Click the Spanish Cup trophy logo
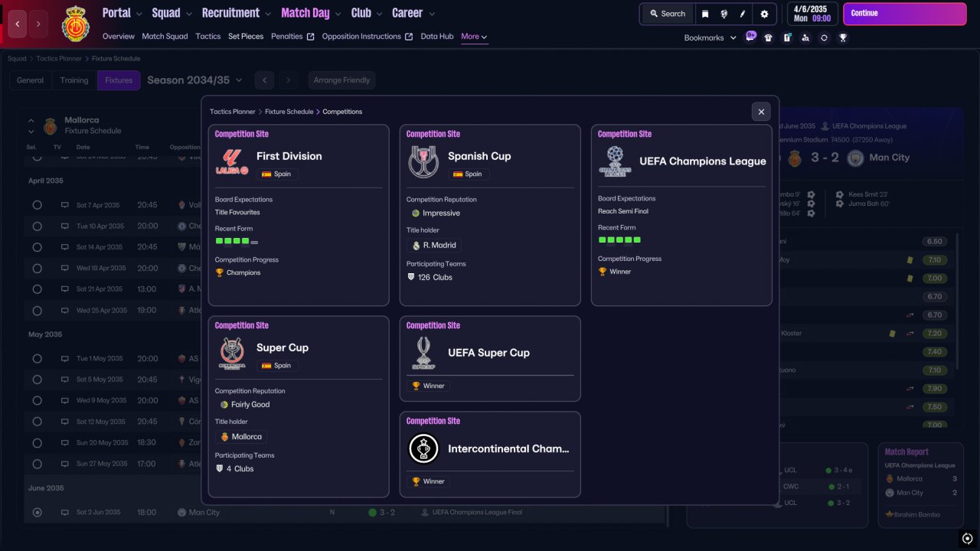This screenshot has height=551, width=980. click(423, 161)
